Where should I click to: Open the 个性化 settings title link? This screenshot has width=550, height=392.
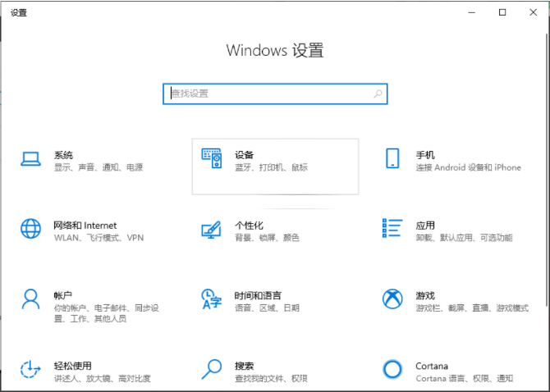coord(249,225)
